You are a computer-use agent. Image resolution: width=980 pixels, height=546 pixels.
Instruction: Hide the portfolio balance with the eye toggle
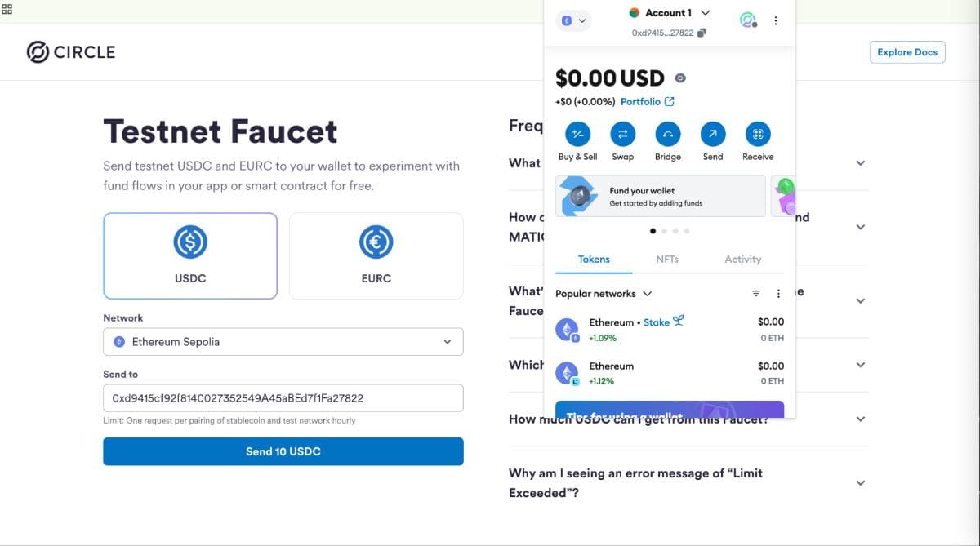click(x=680, y=78)
